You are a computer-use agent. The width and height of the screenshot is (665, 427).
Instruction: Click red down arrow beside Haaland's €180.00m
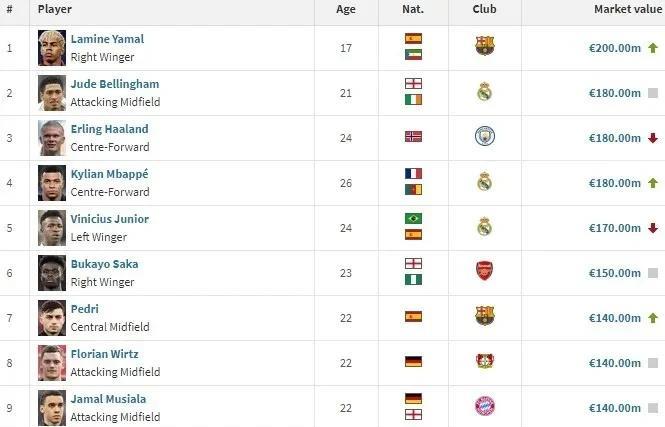click(653, 138)
